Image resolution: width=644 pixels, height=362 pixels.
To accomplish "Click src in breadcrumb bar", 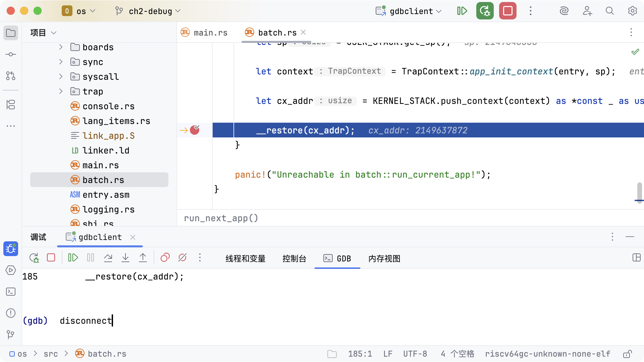I will click(51, 354).
